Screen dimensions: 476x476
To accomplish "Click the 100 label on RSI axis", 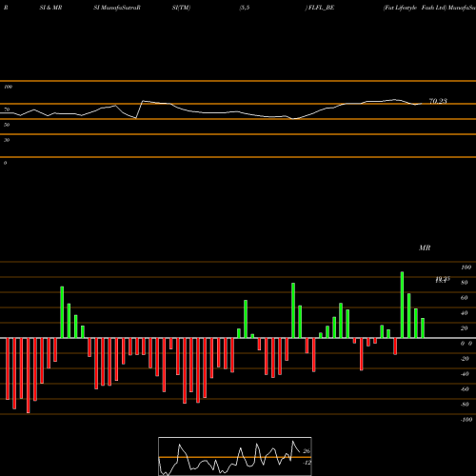I will coord(8,87).
